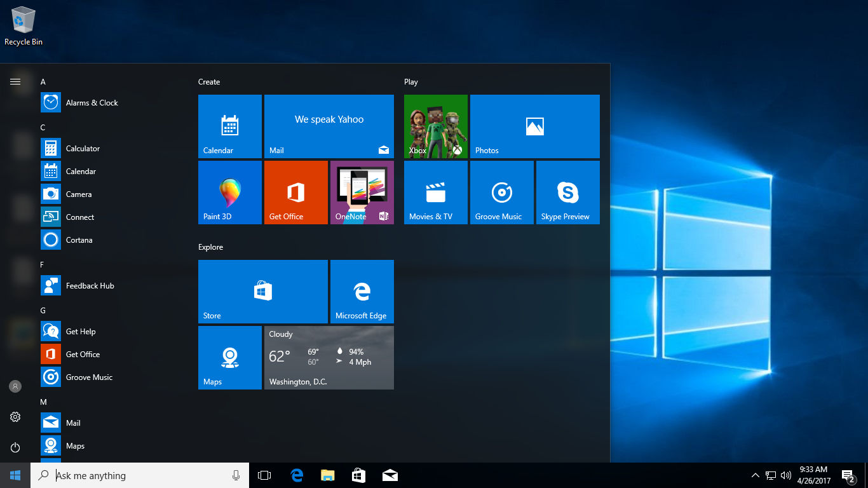The height and width of the screenshot is (488, 868).
Task: Click the user account icon
Action: [15, 386]
